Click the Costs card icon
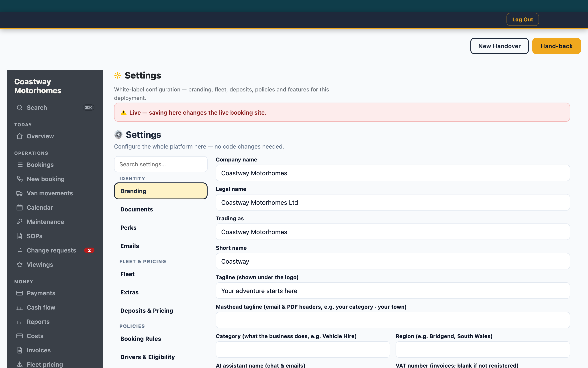 click(20, 336)
